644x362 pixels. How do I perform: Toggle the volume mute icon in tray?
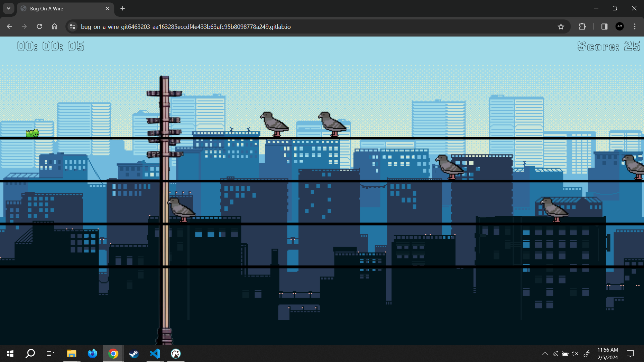575,354
